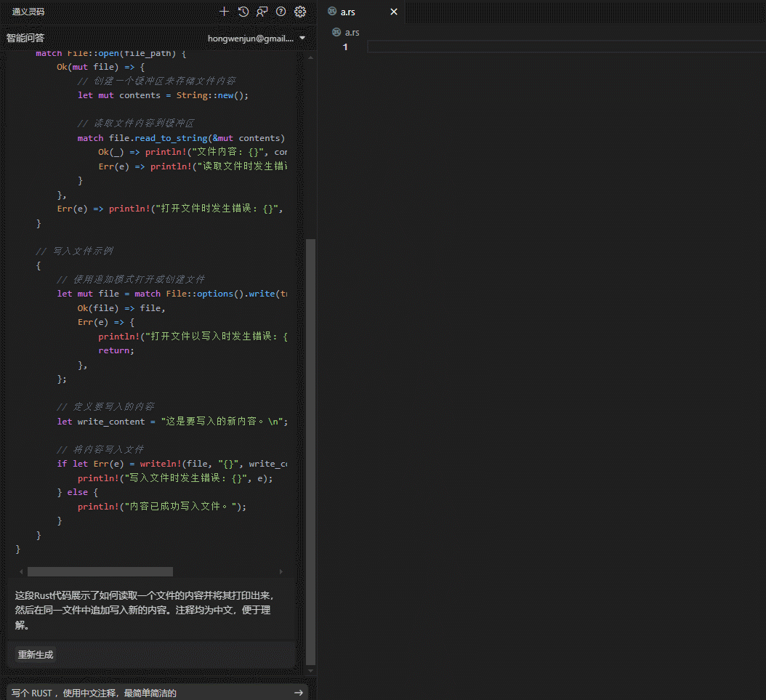Open Tongyi Lingma settings gear
766x700 pixels.
300,12
